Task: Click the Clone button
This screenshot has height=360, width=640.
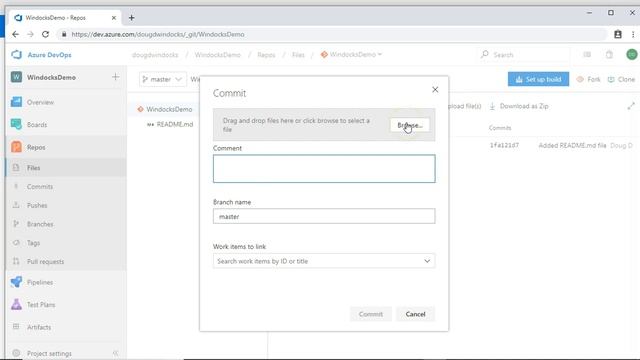Action: click(621, 79)
